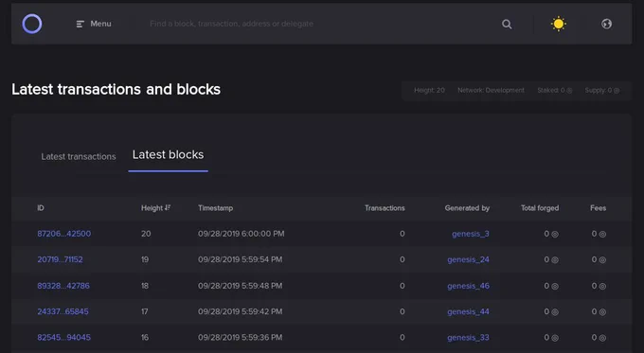644x353 pixels.
Task: Open the Menu
Action: (x=94, y=24)
